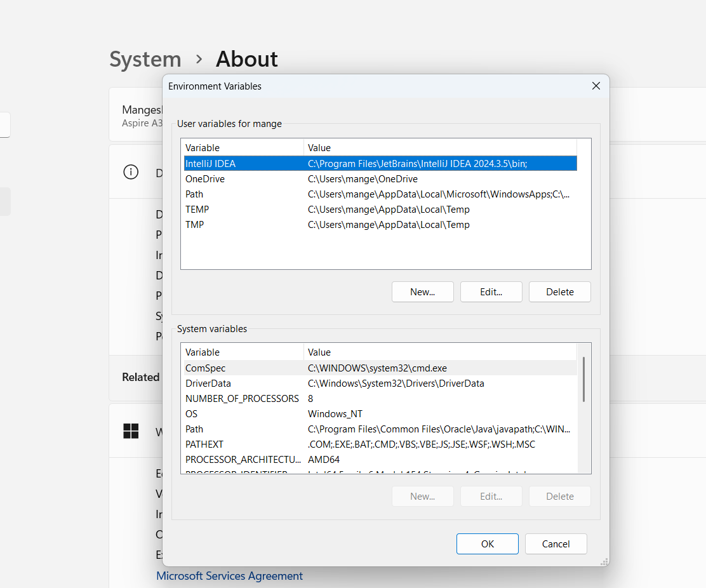This screenshot has width=706, height=588.
Task: Click the Value column header in System variables
Action: [x=440, y=352]
